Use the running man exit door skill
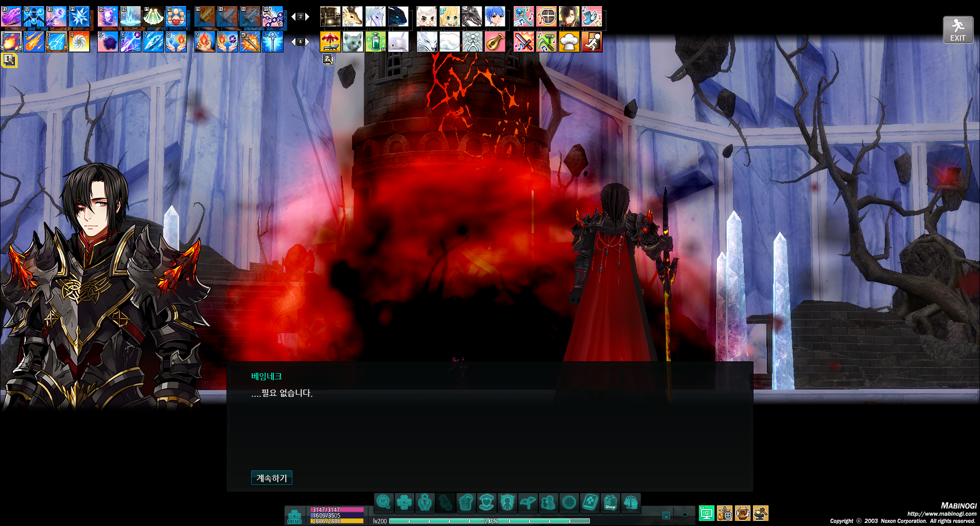The image size is (980, 526). tap(591, 42)
